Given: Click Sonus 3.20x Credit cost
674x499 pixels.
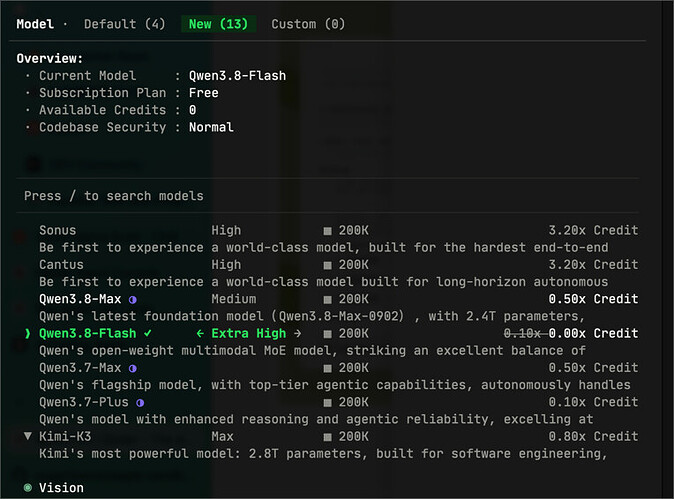Looking at the screenshot, I should (x=593, y=230).
